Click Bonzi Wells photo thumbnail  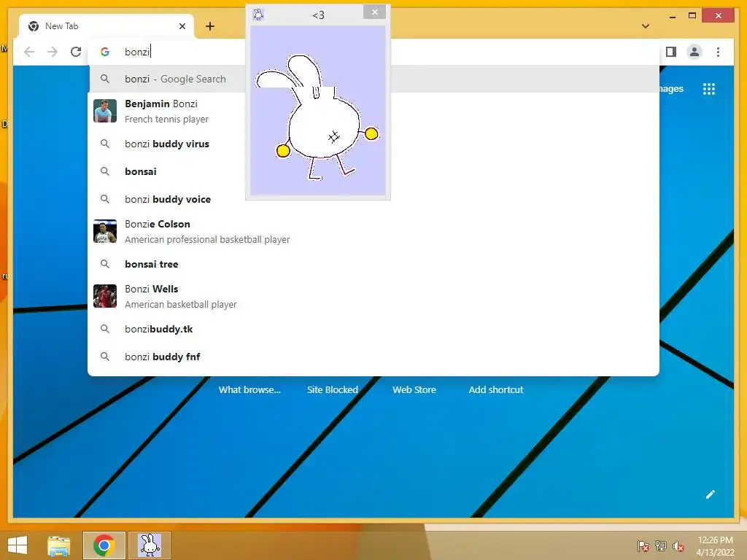pos(105,296)
